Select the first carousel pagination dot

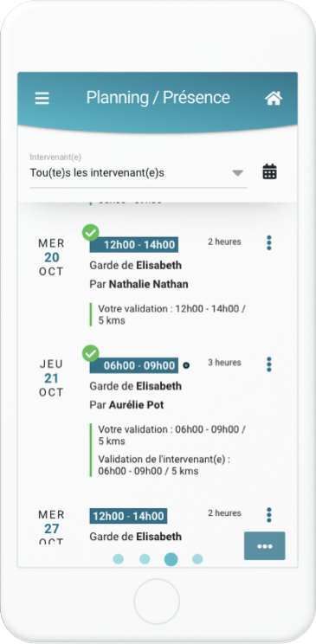tap(119, 559)
